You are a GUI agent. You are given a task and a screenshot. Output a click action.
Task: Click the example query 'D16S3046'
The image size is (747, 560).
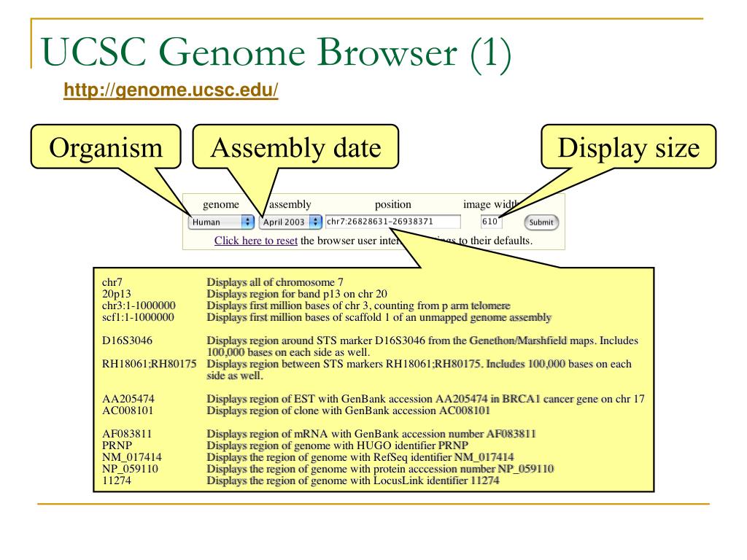pyautogui.click(x=127, y=341)
